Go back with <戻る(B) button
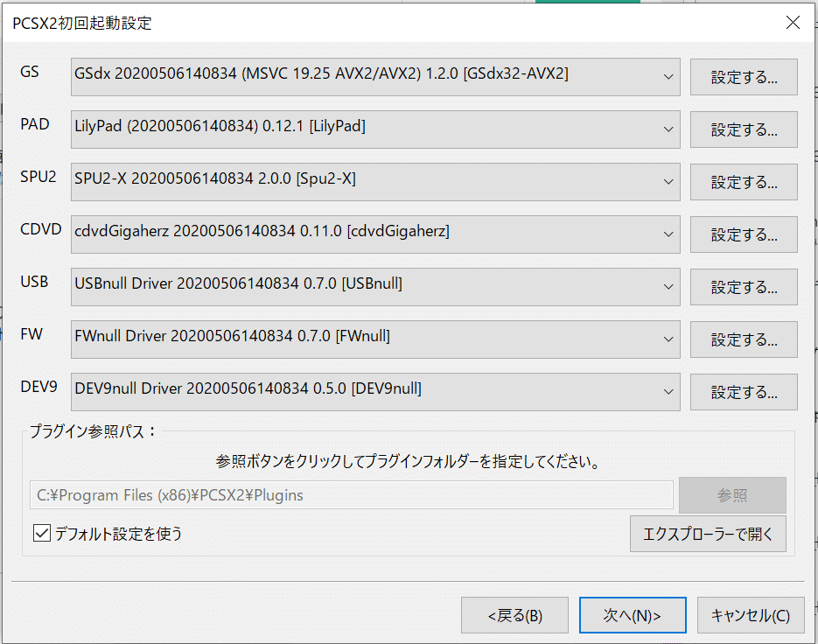Viewport: 818px width, 644px height. [x=514, y=615]
